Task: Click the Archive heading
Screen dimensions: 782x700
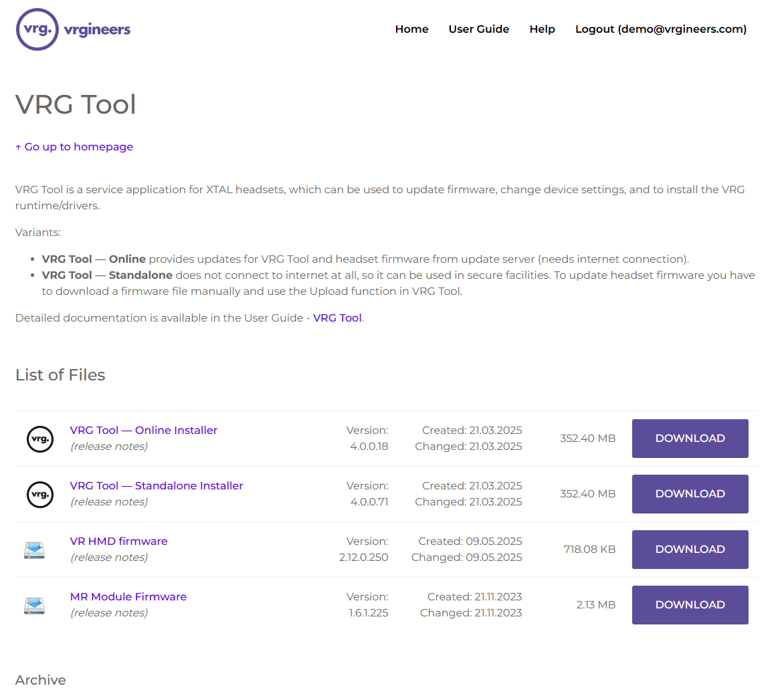Action: [40, 680]
